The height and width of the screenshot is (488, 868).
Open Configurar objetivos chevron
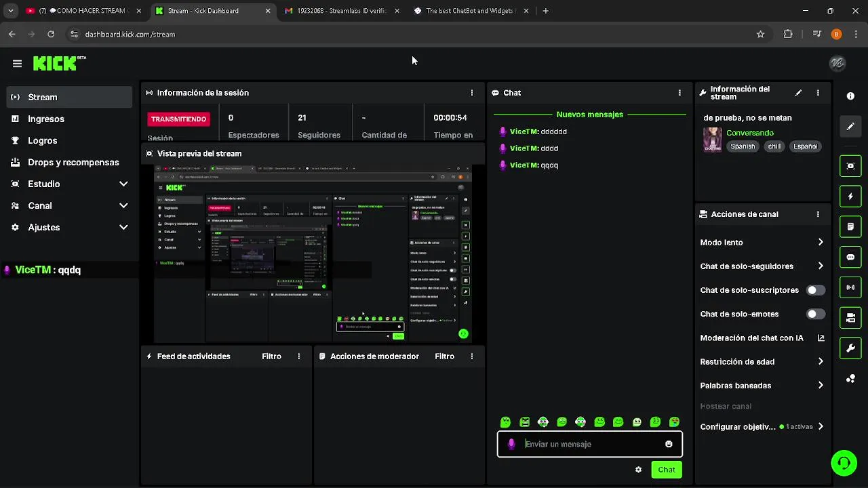click(821, 426)
